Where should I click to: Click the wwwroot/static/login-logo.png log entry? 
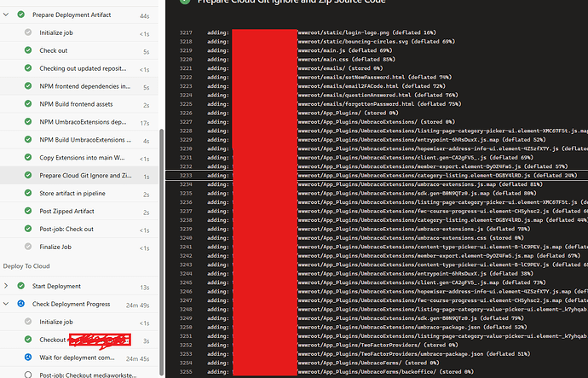[x=366, y=32]
